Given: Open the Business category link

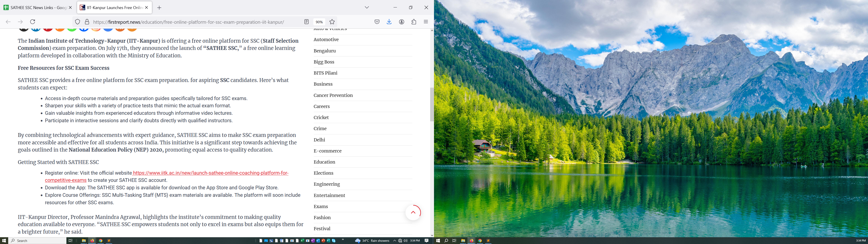Looking at the screenshot, I should pos(323,84).
